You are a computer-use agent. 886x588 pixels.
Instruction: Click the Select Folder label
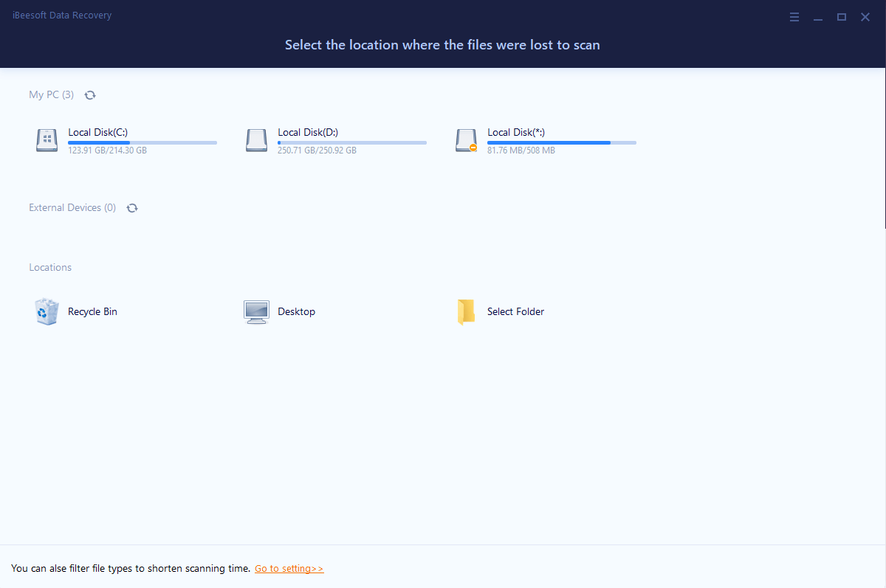click(515, 311)
